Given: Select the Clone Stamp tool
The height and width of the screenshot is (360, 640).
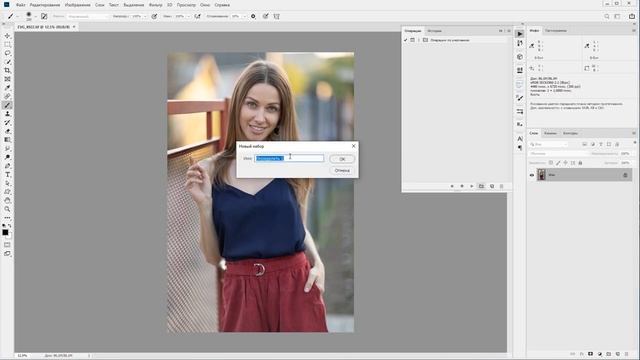Looking at the screenshot, I should (7, 114).
